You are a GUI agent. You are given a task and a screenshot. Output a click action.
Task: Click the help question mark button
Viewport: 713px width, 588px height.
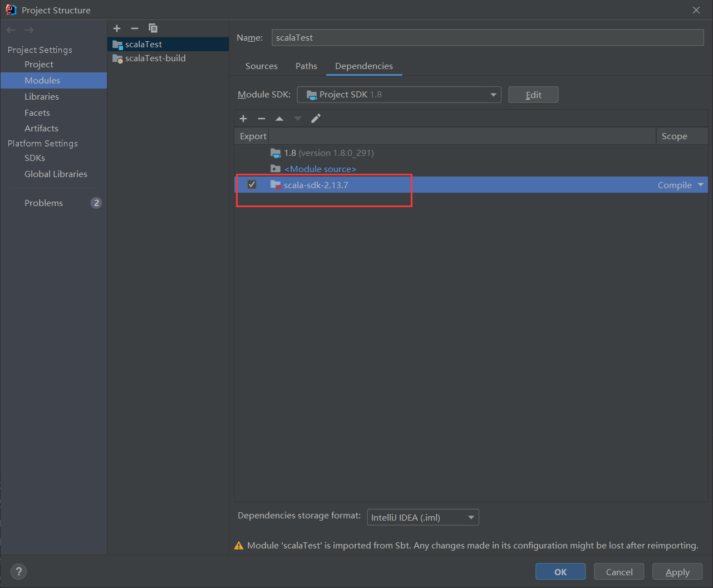[x=18, y=571]
